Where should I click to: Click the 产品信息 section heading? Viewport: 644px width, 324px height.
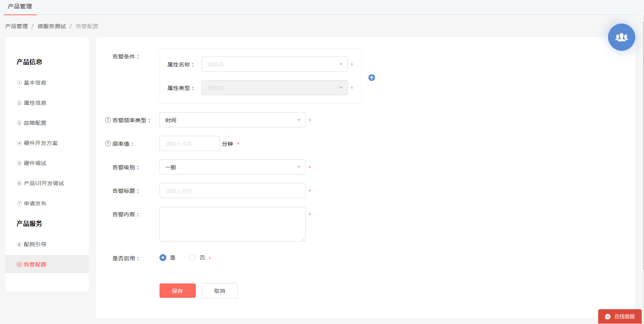pyautogui.click(x=29, y=62)
